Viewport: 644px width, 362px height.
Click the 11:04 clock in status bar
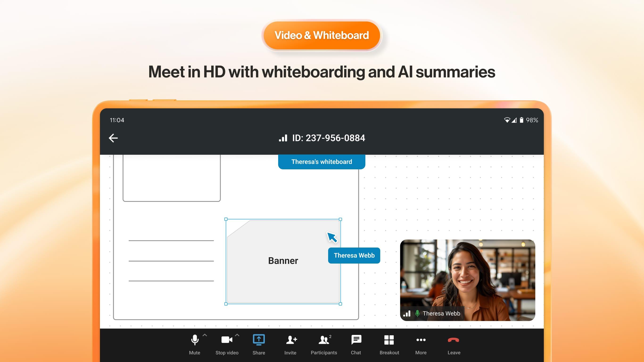tap(117, 120)
